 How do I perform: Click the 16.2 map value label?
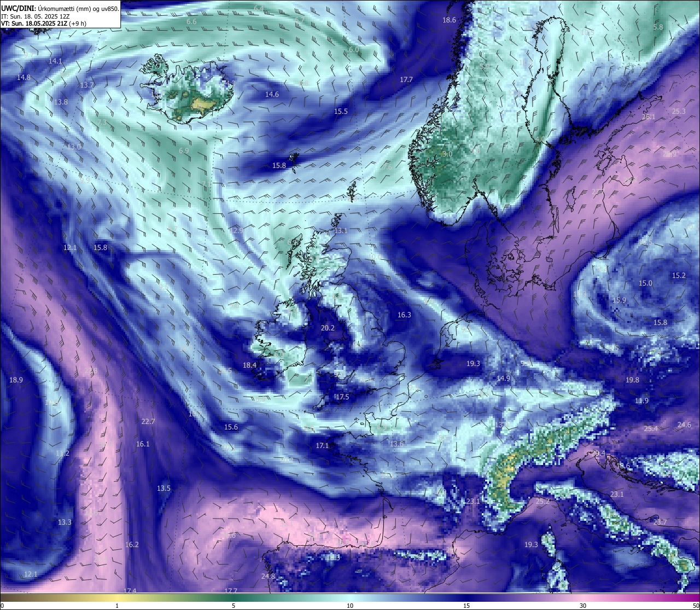pos(132,544)
